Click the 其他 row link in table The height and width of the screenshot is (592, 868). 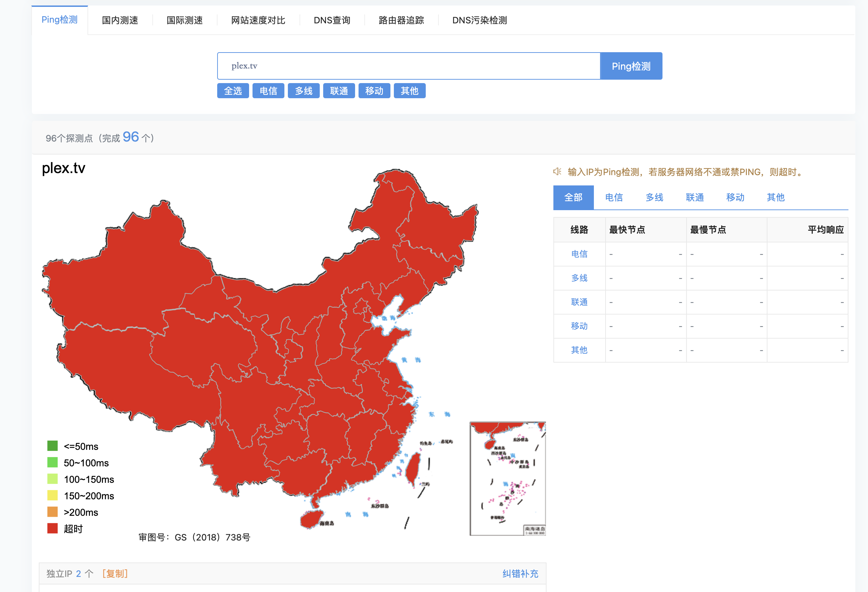[x=579, y=350]
